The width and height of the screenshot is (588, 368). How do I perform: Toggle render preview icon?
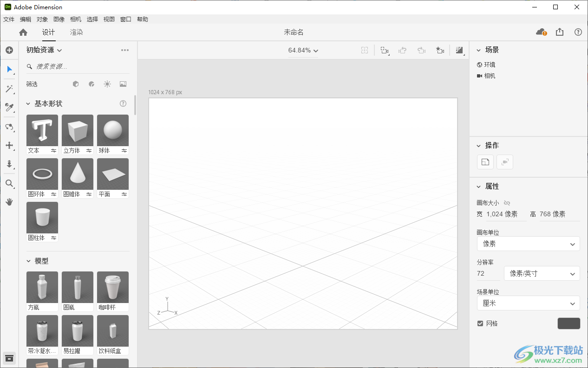point(460,50)
